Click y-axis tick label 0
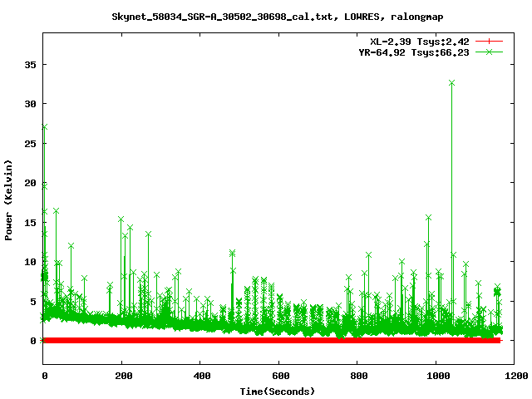 click(33, 341)
